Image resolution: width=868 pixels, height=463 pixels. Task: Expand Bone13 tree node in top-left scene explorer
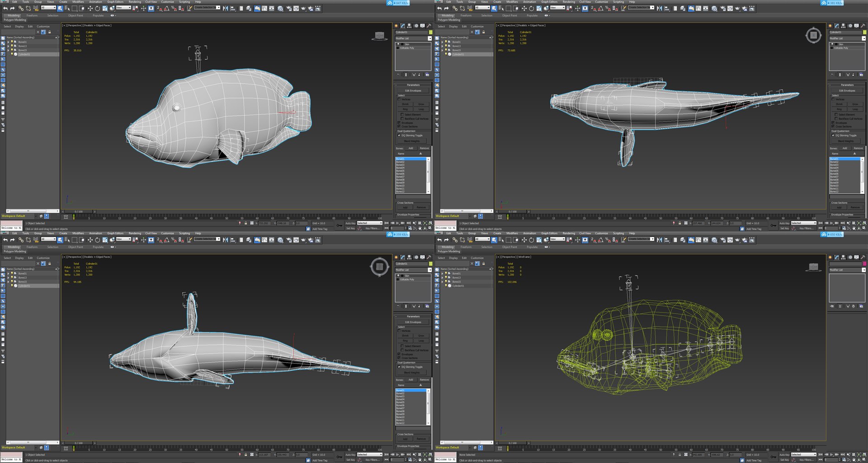click(x=8, y=46)
